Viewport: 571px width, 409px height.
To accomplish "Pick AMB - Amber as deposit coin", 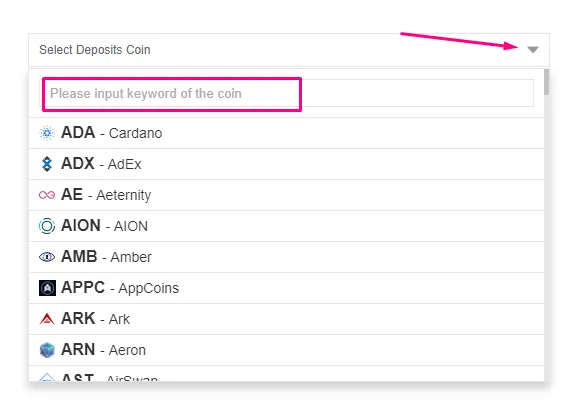I will pyautogui.click(x=286, y=257).
